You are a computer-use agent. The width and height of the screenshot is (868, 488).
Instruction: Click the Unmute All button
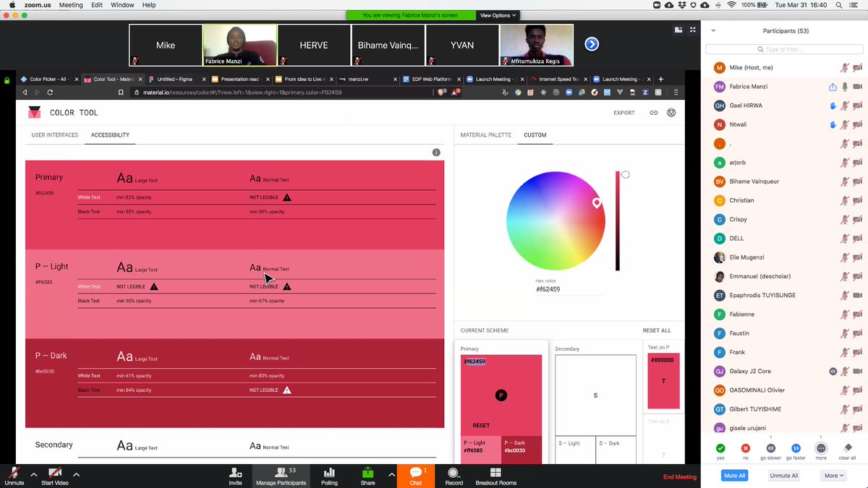pos(784,475)
